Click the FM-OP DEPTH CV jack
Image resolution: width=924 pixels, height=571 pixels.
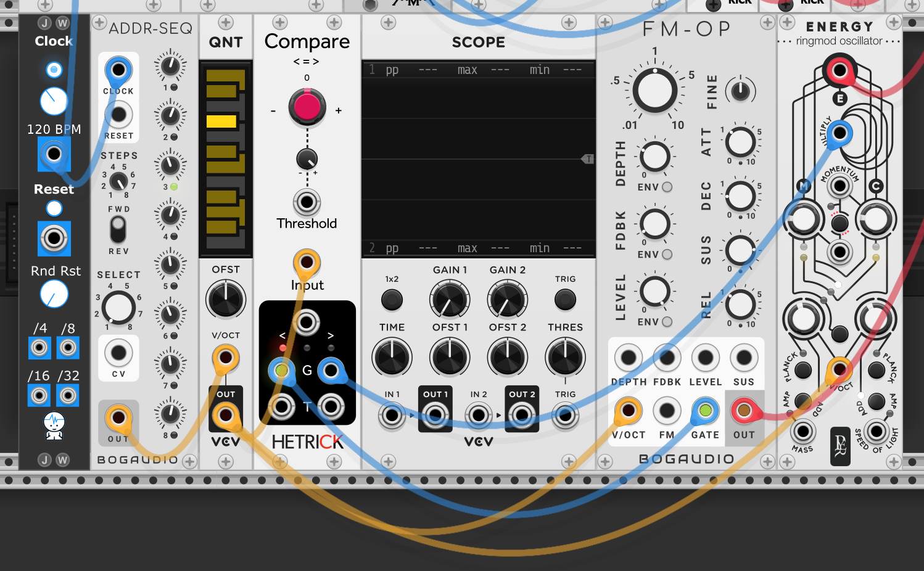coord(628,358)
